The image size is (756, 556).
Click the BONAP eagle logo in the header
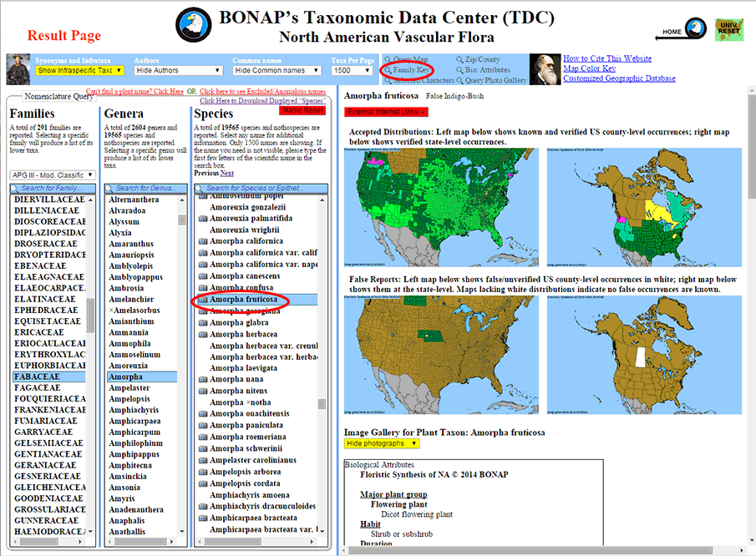tap(193, 24)
